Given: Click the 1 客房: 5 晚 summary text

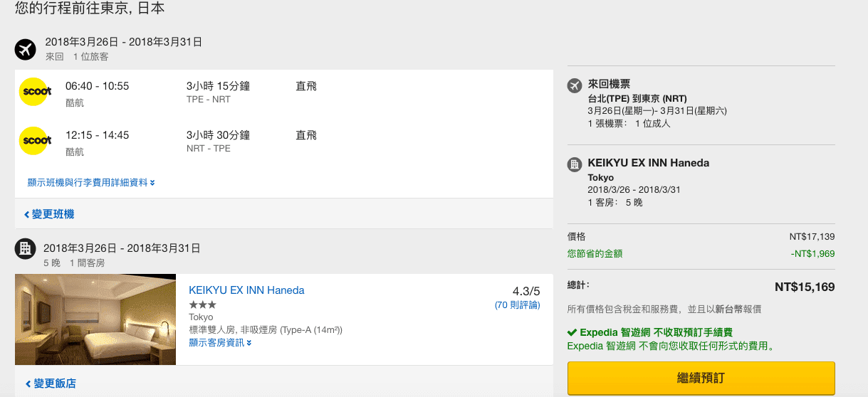Looking at the screenshot, I should point(615,203).
